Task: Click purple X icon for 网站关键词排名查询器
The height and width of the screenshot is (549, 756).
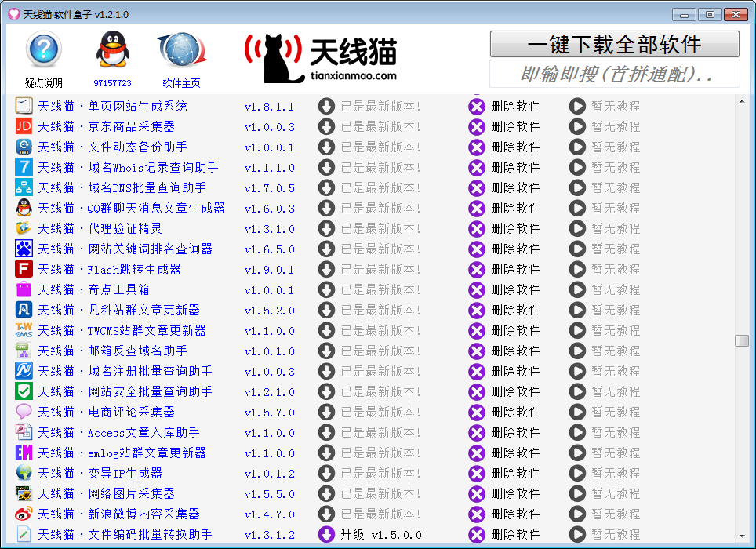Action: (477, 249)
